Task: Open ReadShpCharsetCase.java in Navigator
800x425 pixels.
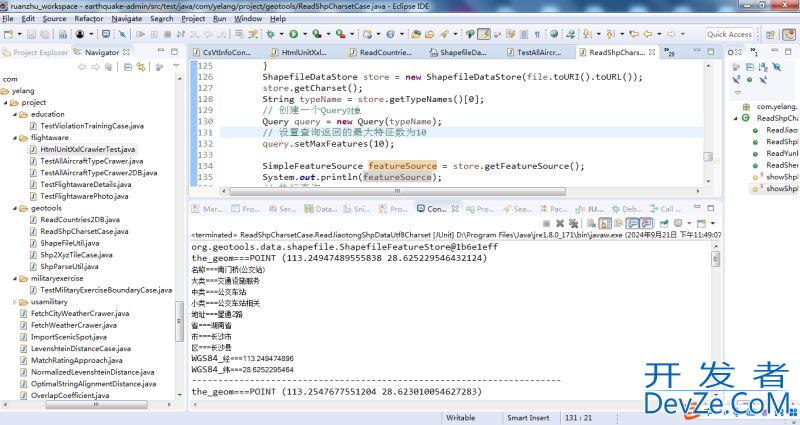Action: click(x=84, y=231)
